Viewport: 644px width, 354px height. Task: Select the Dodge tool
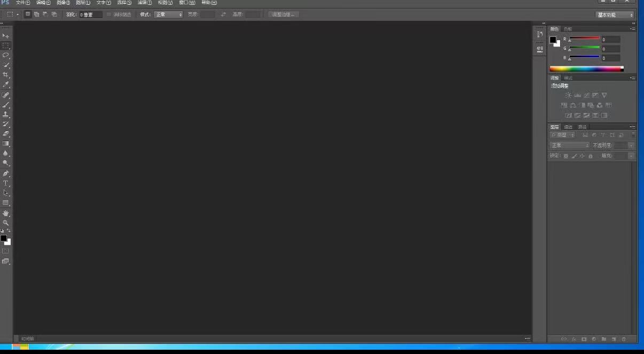(6, 163)
